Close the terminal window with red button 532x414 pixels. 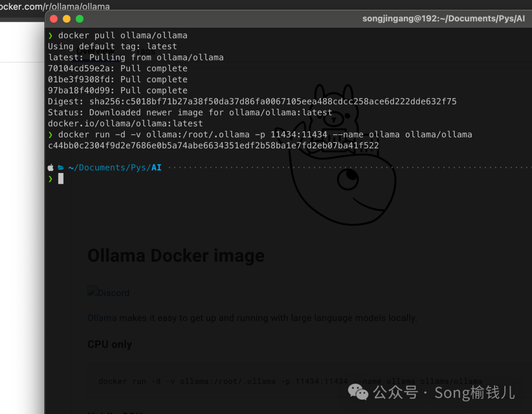pyautogui.click(x=54, y=19)
